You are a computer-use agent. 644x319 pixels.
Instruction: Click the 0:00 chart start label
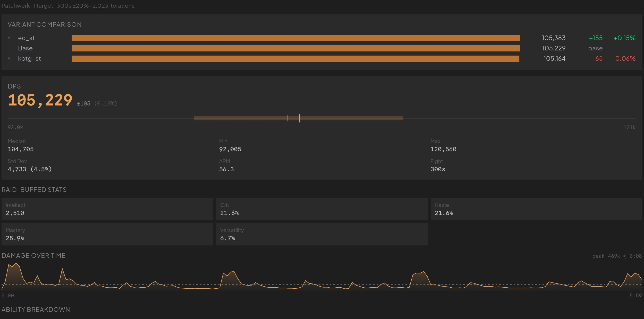[8, 296]
